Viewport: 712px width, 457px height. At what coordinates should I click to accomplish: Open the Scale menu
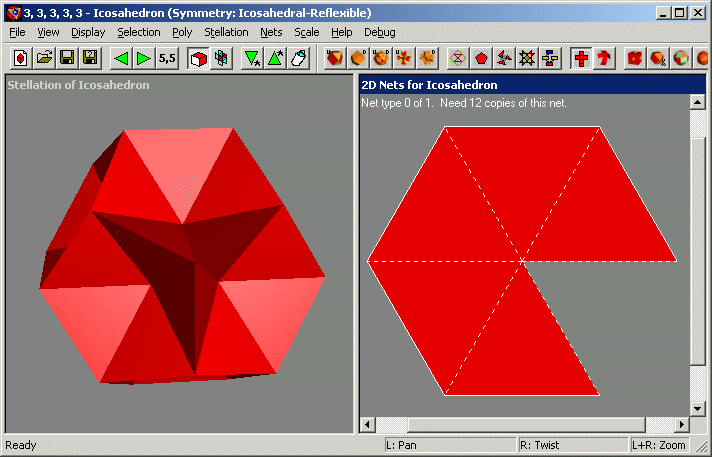[307, 32]
